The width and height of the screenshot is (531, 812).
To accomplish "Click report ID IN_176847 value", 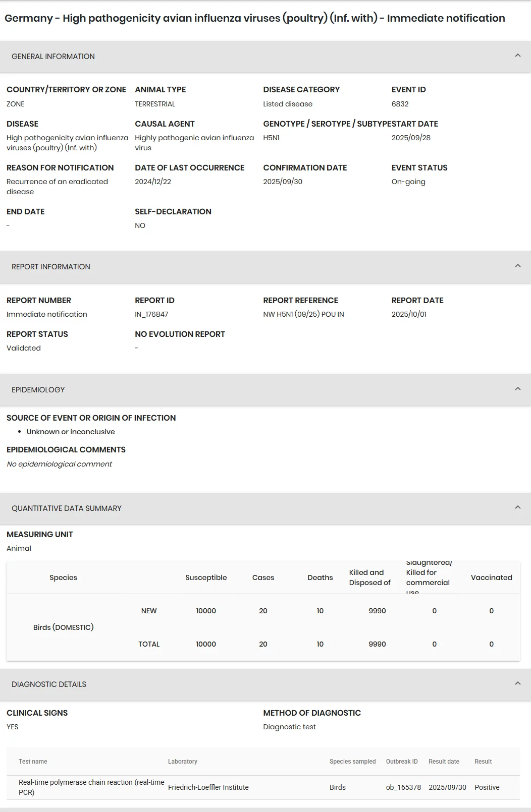I will pos(151,314).
